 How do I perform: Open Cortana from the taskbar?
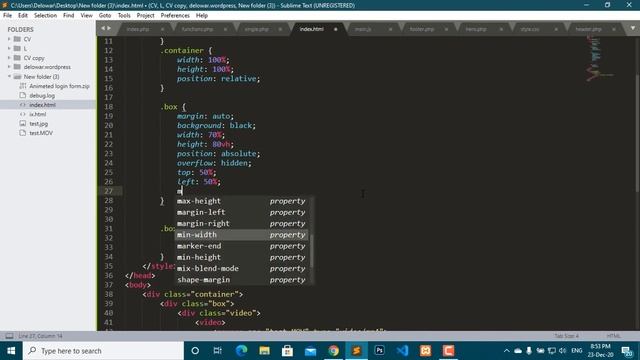click(x=195, y=351)
